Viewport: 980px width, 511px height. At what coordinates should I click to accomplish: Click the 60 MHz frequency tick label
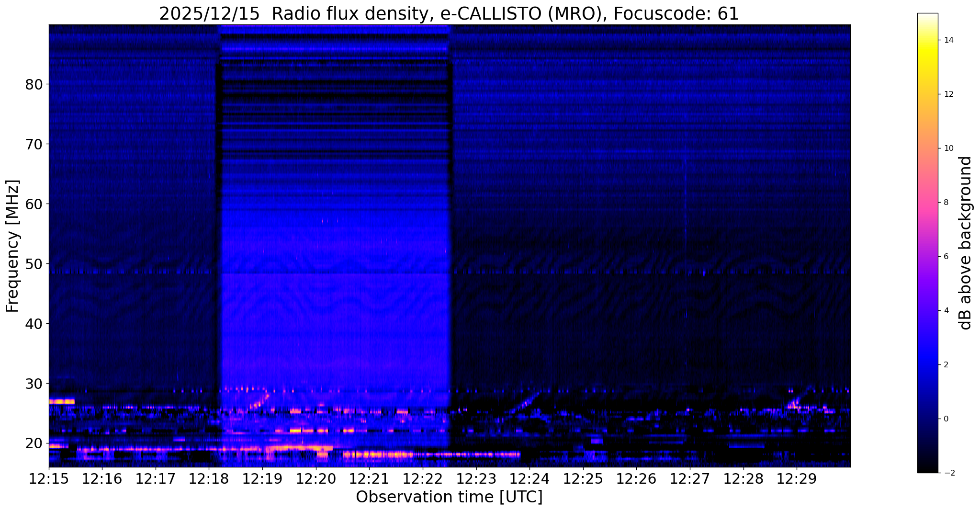point(34,204)
